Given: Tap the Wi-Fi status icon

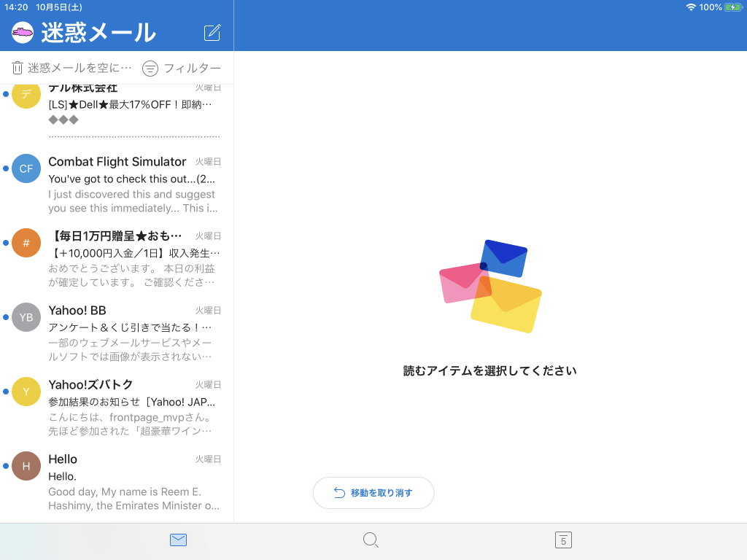Looking at the screenshot, I should click(x=691, y=7).
